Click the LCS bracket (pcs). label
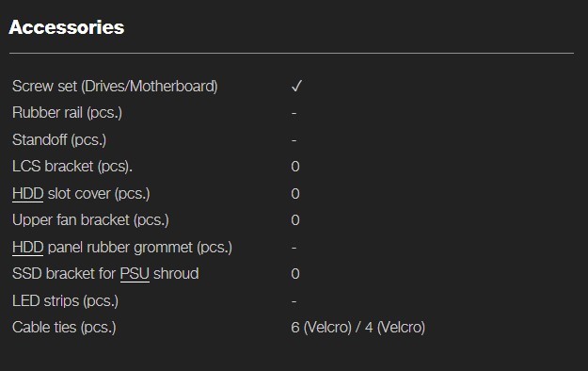The width and height of the screenshot is (588, 371). click(x=72, y=167)
